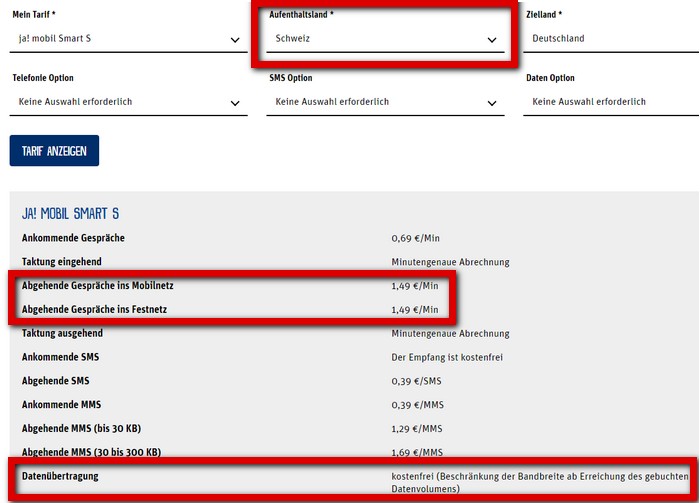The width and height of the screenshot is (700, 503).
Task: Open the Aufenthaltsland dropdown showing Schweiz
Action: (385, 39)
